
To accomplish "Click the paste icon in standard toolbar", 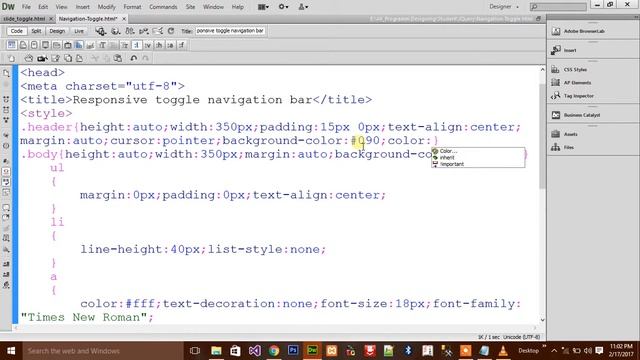I will [118, 58].
